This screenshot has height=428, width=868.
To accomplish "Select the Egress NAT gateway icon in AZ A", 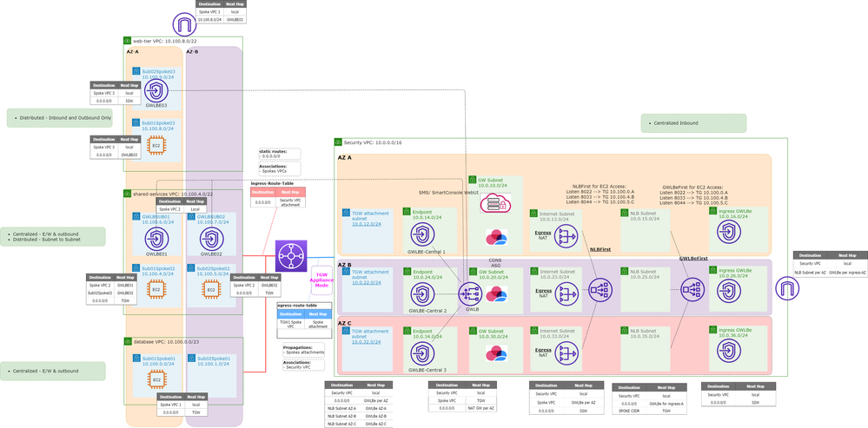I will click(x=566, y=236).
